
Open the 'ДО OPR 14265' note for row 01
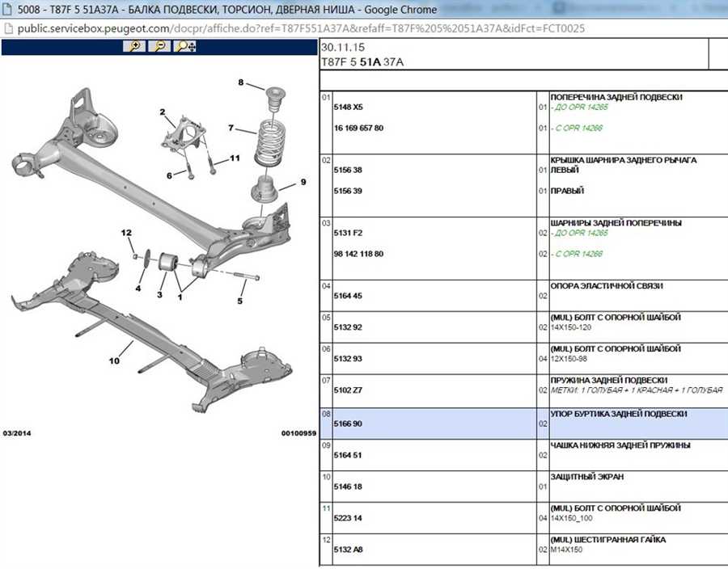579,107
